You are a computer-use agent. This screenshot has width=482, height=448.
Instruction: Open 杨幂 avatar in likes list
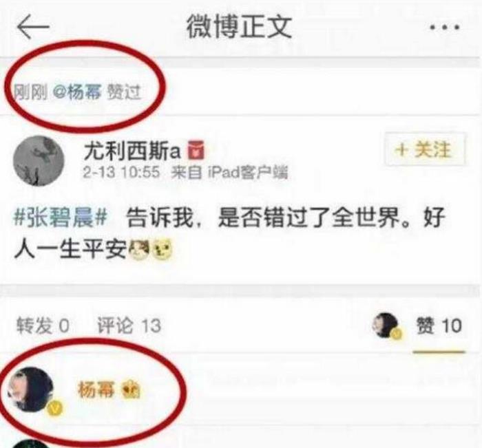click(31, 390)
